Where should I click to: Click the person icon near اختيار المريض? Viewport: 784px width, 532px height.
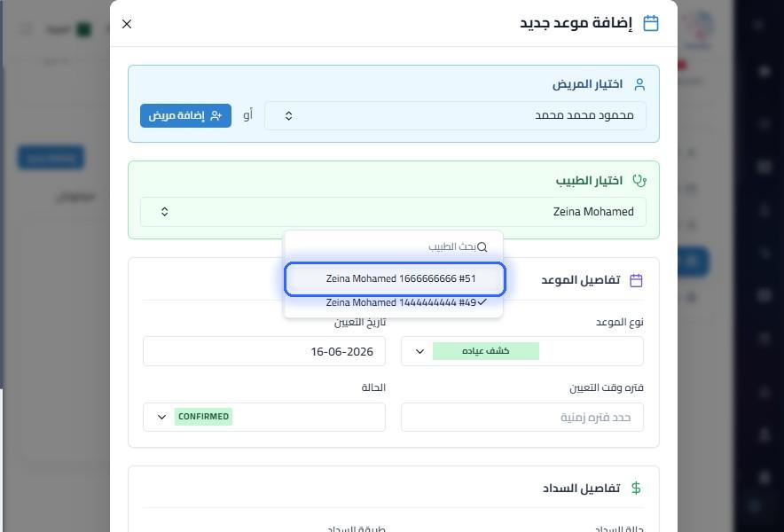pyautogui.click(x=639, y=84)
